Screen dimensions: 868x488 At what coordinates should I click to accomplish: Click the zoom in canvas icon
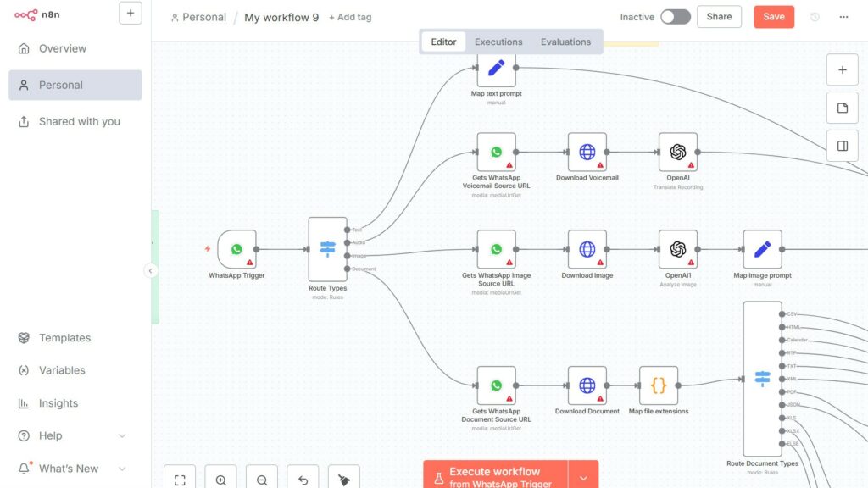coord(220,480)
